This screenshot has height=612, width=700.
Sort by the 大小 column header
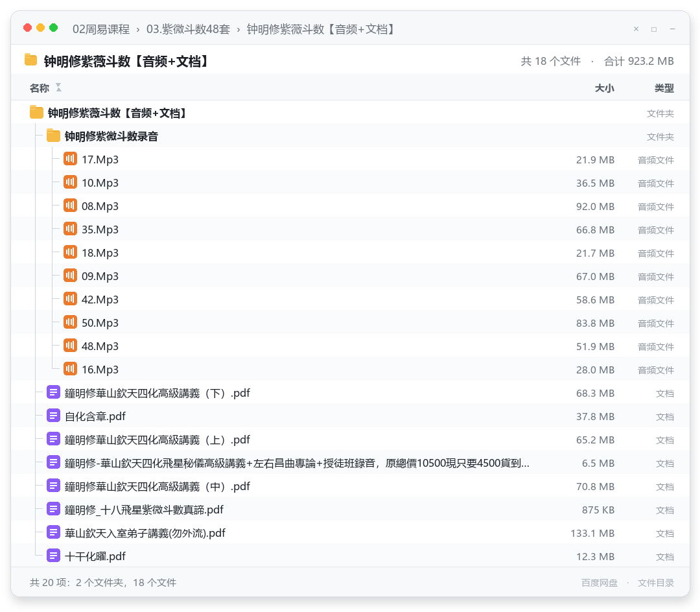[x=605, y=88]
